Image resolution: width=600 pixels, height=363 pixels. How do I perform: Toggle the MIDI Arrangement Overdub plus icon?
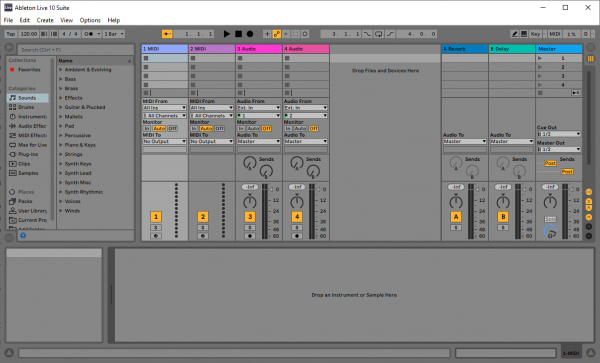coord(267,34)
